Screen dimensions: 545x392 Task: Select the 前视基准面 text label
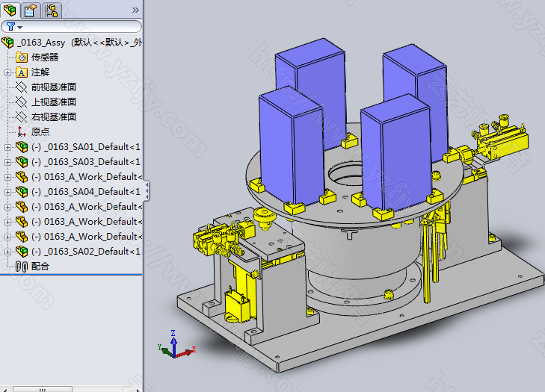(54, 87)
